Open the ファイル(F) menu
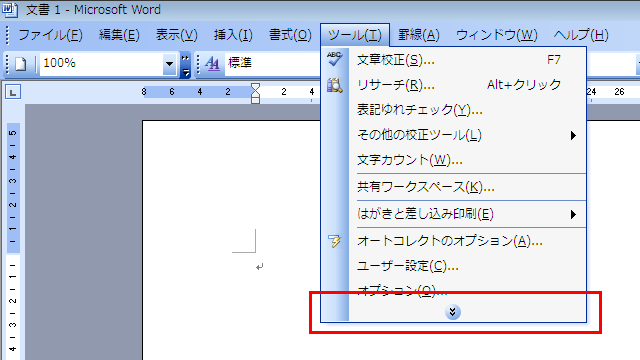640x360 pixels. click(x=50, y=35)
